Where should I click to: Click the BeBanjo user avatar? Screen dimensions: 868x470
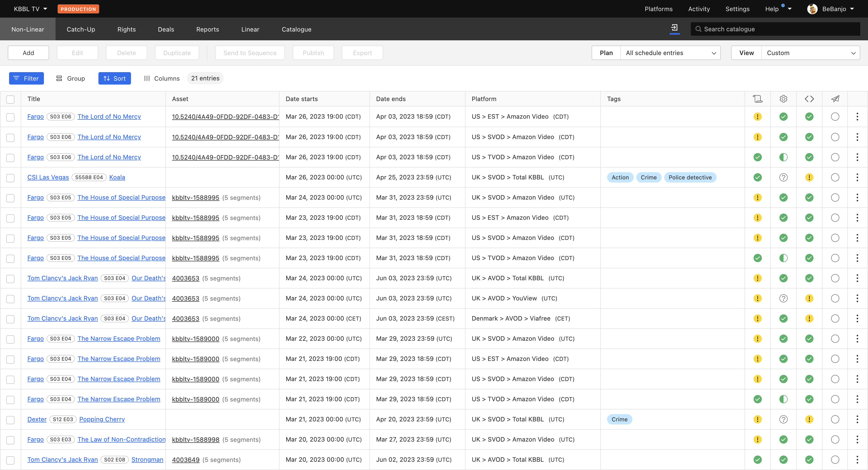pos(812,9)
